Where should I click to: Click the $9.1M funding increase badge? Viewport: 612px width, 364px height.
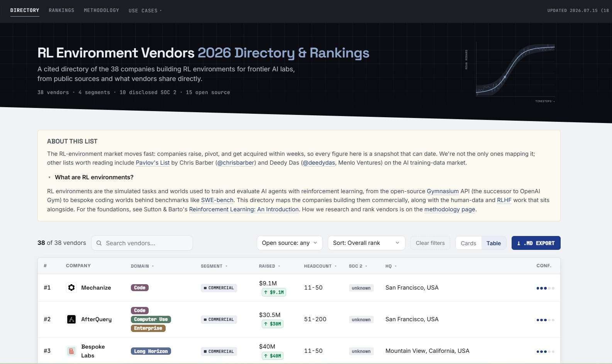[274, 292]
